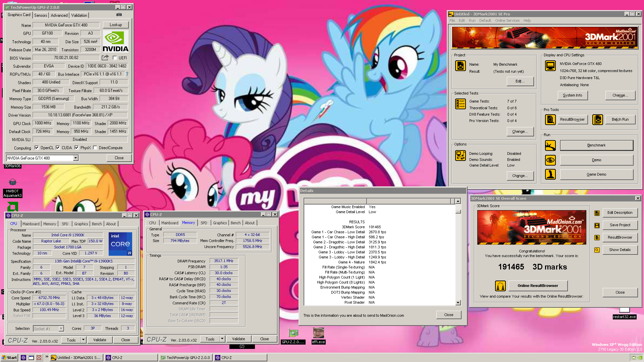Click the Game Demo joystick icon
Screen dimensions: 644x362
pyautogui.click(x=550, y=174)
